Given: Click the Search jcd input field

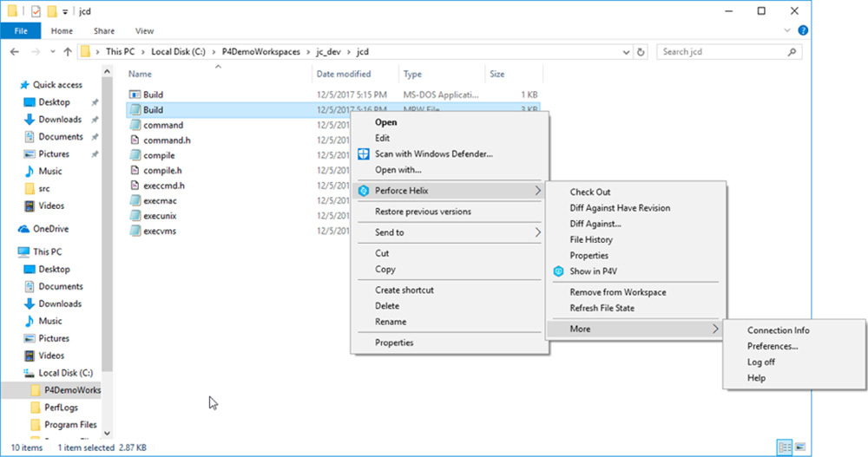Looking at the screenshot, I should pos(725,52).
